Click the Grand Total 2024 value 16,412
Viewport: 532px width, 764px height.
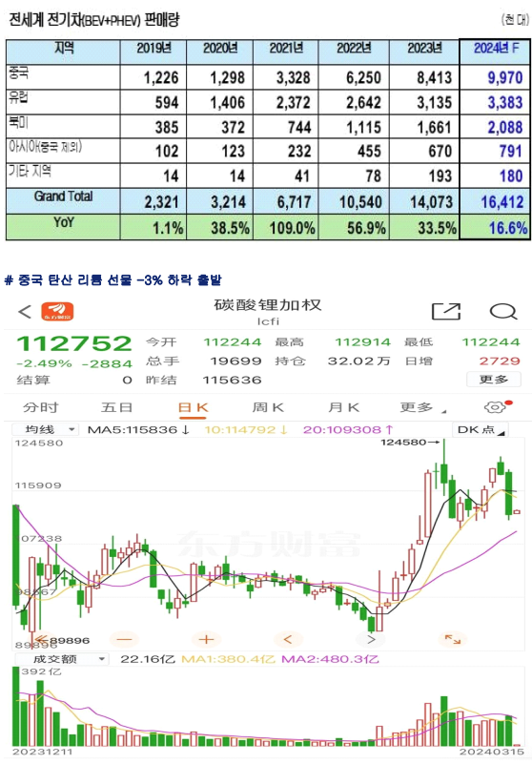(x=502, y=201)
